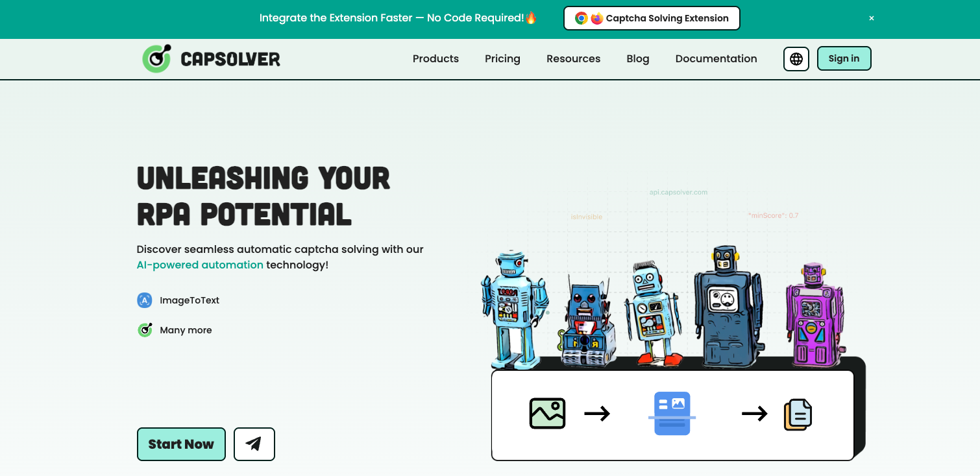
Task: Open the Pricing page
Action: coord(502,59)
